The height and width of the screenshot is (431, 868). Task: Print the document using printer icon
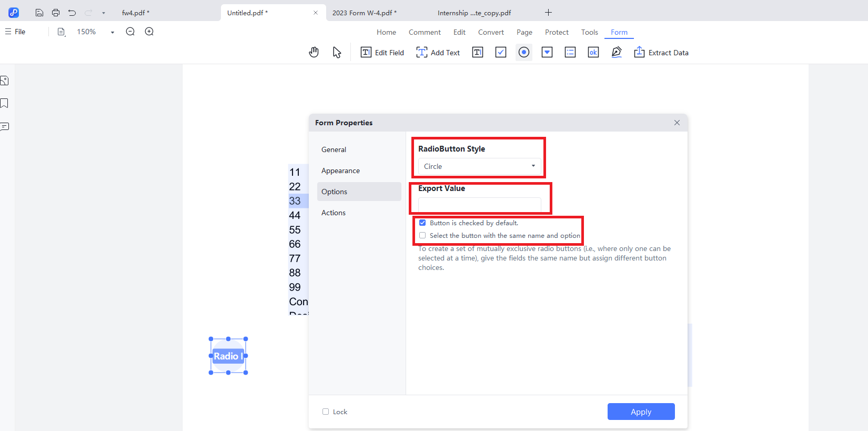pos(56,13)
